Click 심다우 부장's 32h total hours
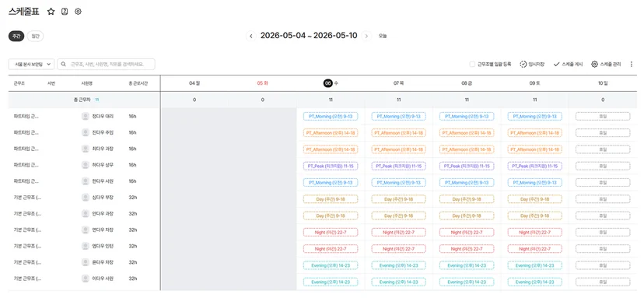The image size is (644, 298). 133,198
